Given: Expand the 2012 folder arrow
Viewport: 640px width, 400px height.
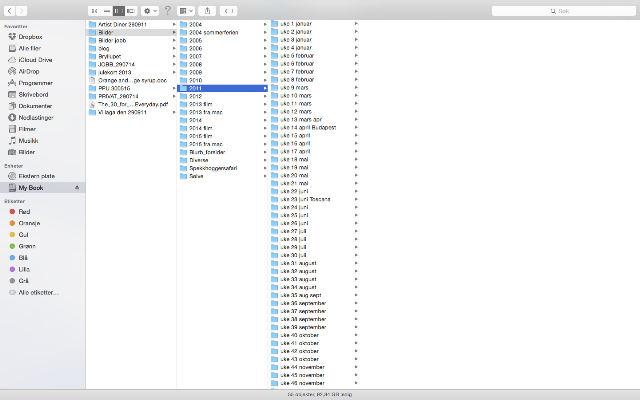Looking at the screenshot, I should 265,96.
